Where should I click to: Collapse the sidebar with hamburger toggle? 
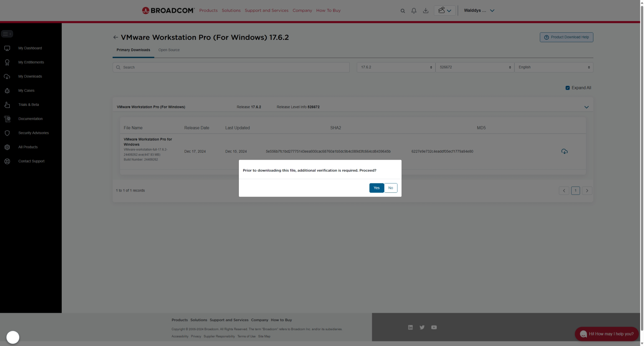point(7,34)
